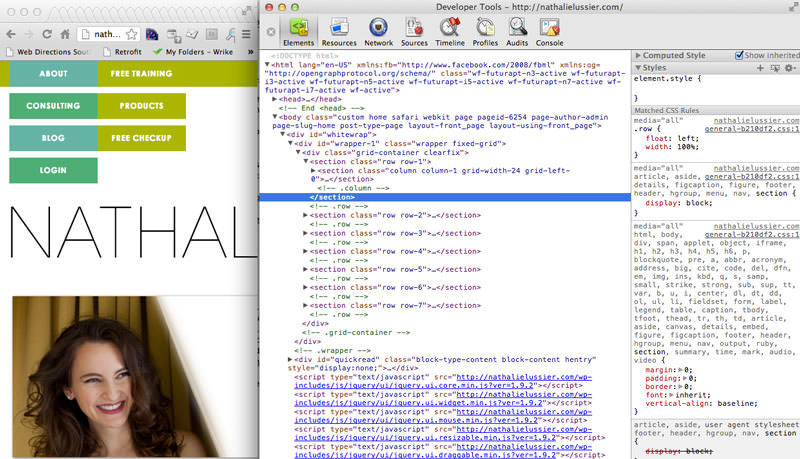Click the 'float: left;' CSS property
800x459 pixels.
[x=672, y=138]
